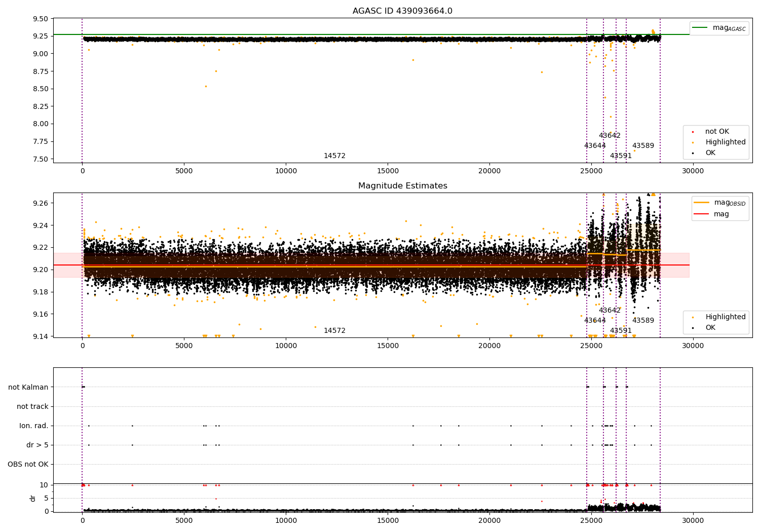The height and width of the screenshot is (532, 760).
Task: Click the 15000 x-axis tick of the middle plot
Action: 388,346
